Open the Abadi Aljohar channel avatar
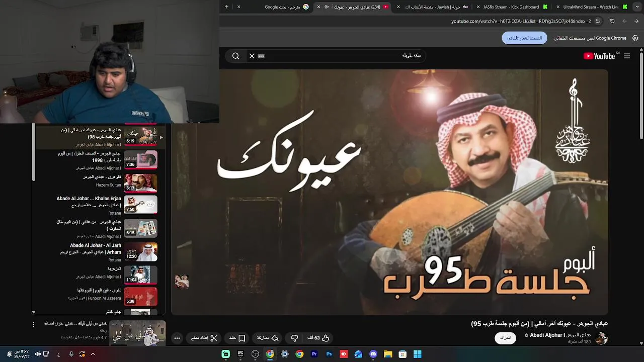This screenshot has width=644, height=362. (601, 338)
